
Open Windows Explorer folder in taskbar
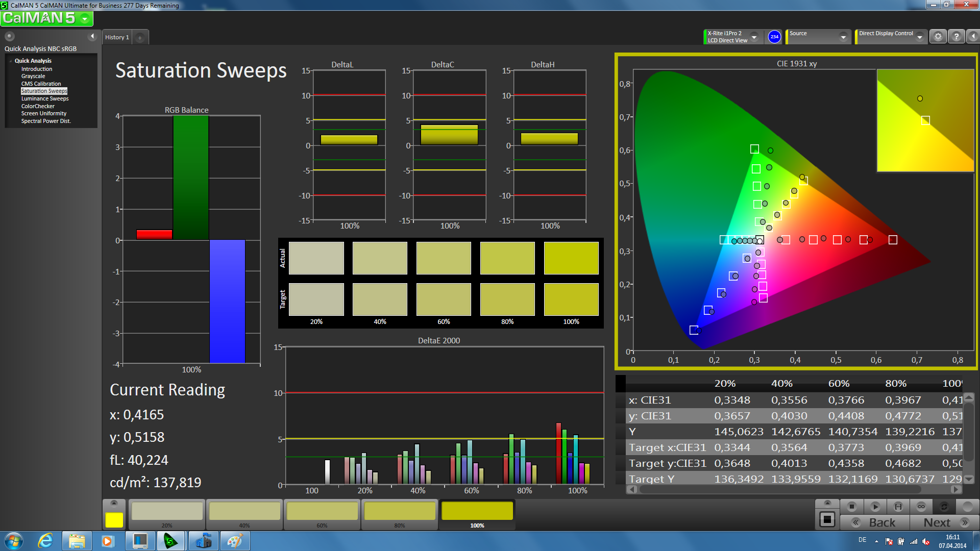pyautogui.click(x=77, y=541)
